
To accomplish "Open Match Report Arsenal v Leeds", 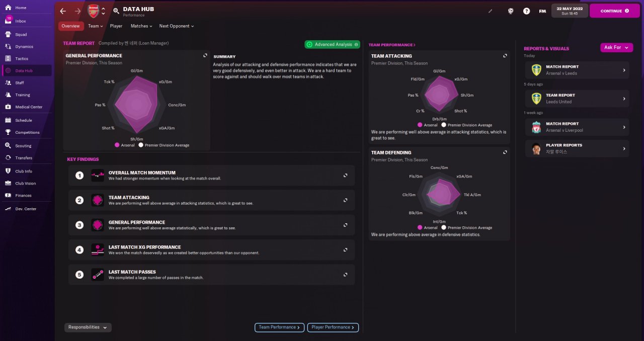I will (577, 70).
